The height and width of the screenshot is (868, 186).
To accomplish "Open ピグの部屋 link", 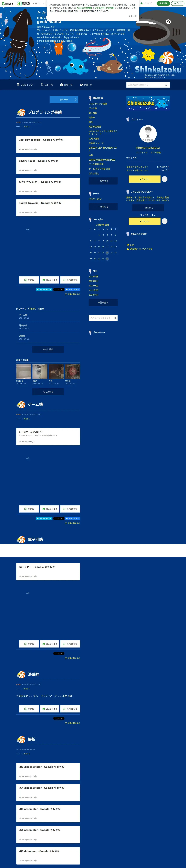I will 156,153.
